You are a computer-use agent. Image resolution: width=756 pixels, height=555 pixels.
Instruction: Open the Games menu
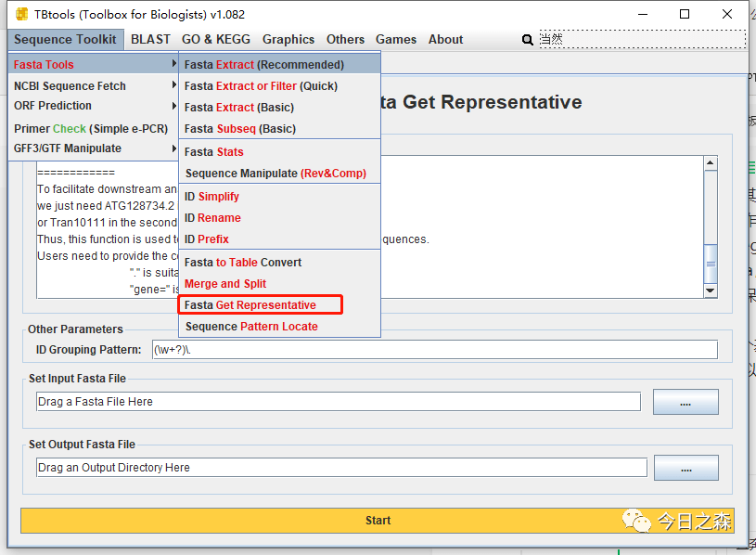coord(396,40)
